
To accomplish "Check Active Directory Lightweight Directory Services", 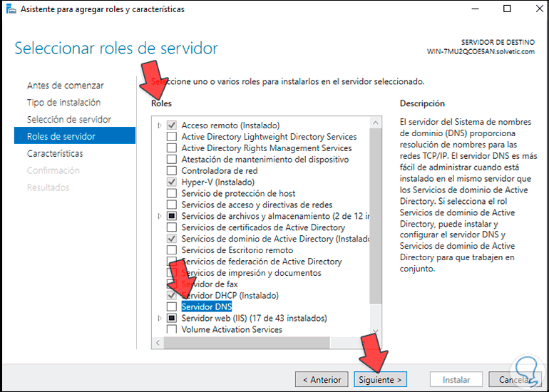I will pyautogui.click(x=172, y=137).
